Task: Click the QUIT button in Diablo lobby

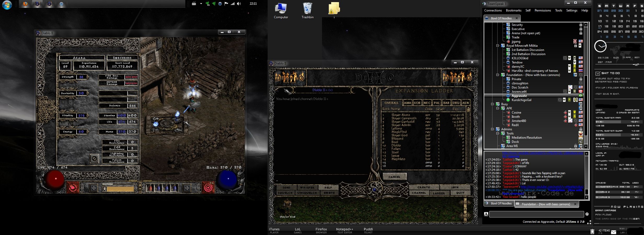Action: pos(460,193)
